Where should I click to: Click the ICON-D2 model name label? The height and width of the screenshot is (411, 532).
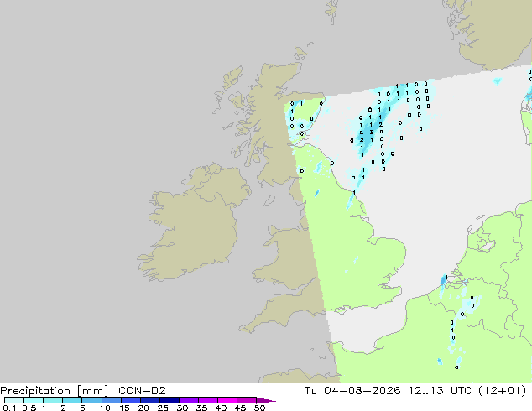coord(140,391)
